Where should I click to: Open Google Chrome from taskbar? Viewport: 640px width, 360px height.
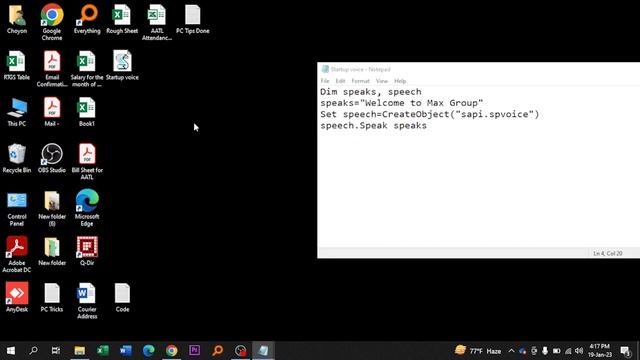[x=172, y=351]
